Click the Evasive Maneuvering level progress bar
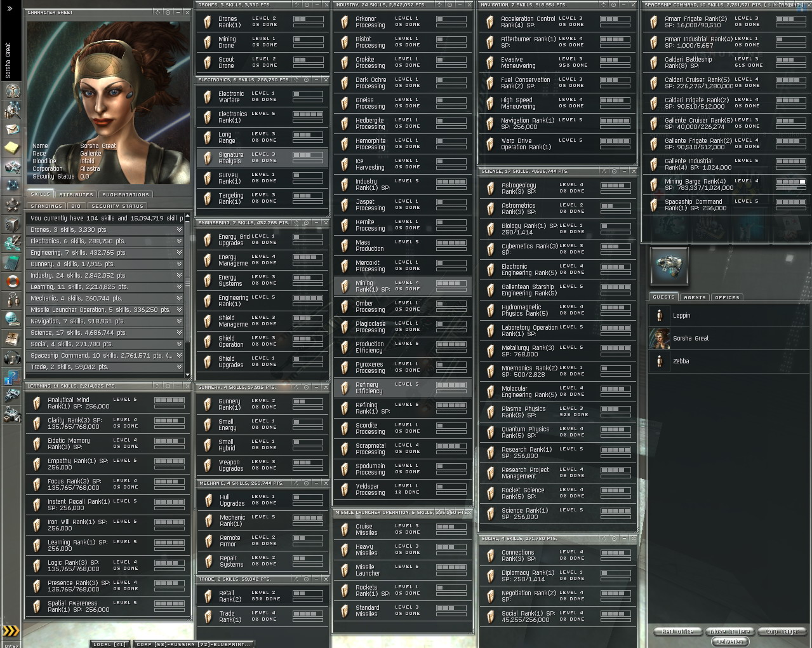812x648 pixels. tap(615, 60)
